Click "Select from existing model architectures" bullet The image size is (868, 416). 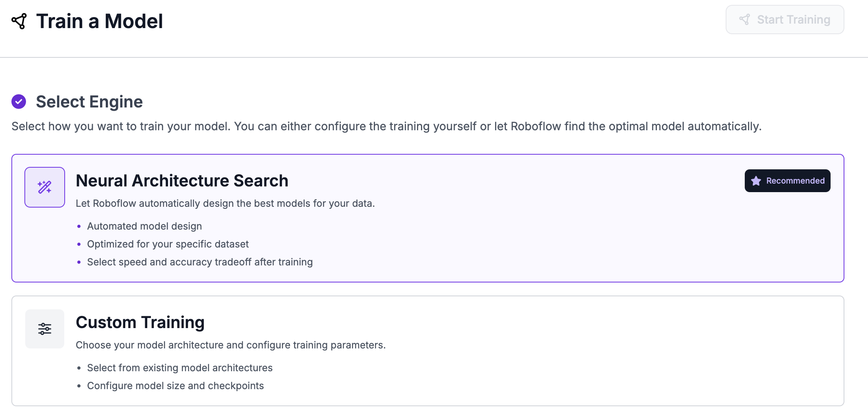tap(180, 368)
